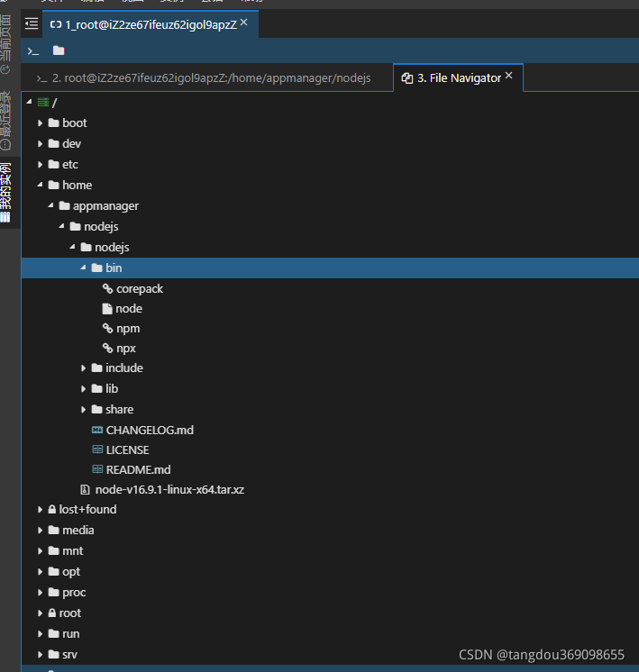The image size is (639, 672).
Task: Open file manager folder toolbar icon
Action: pos(59,50)
